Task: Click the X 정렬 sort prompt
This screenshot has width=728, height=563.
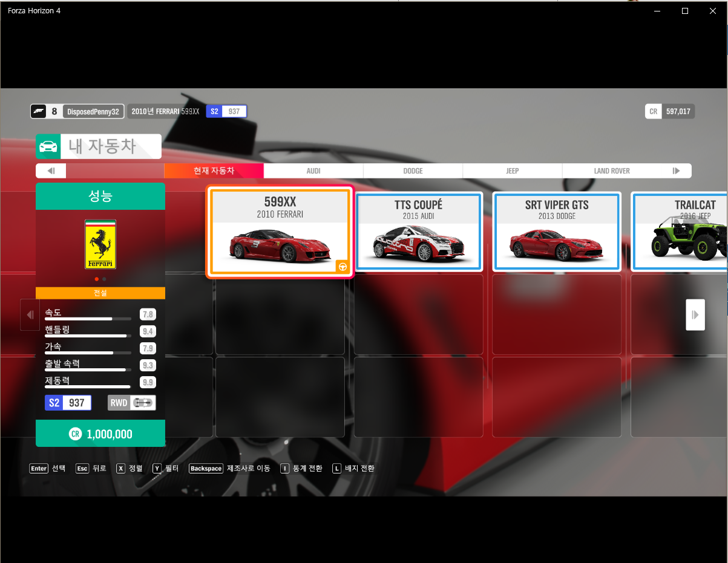Action: [130, 468]
